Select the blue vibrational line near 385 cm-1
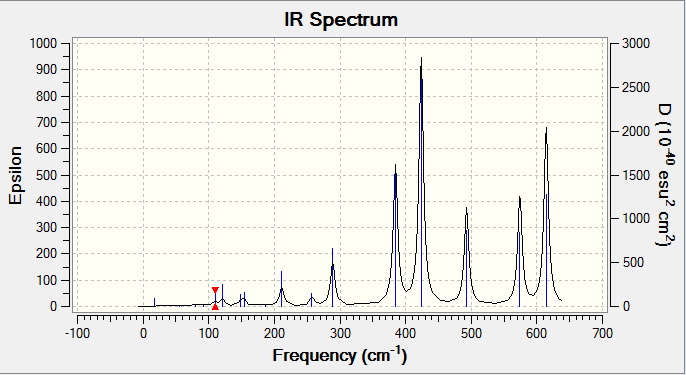The width and height of the screenshot is (686, 375). pyautogui.click(x=396, y=240)
